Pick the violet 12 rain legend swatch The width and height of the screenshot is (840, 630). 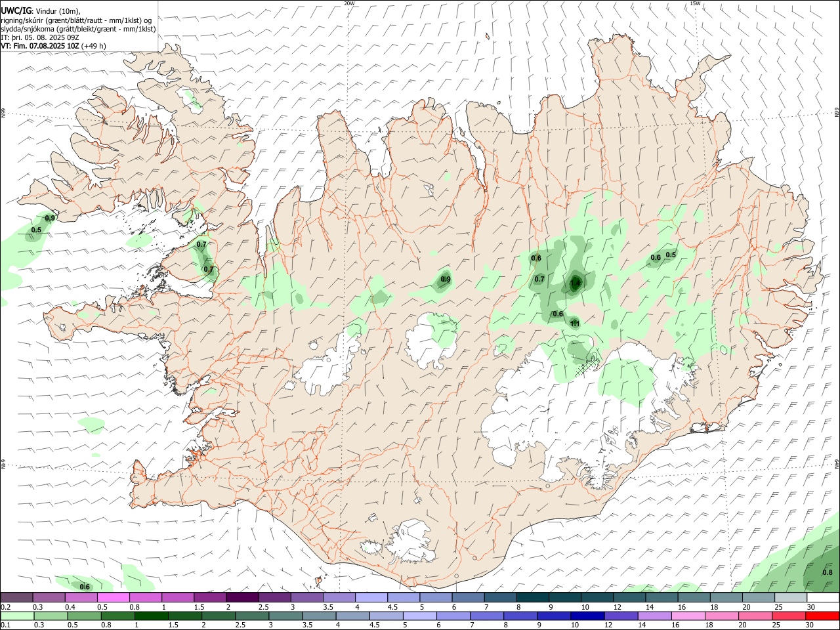click(620, 616)
